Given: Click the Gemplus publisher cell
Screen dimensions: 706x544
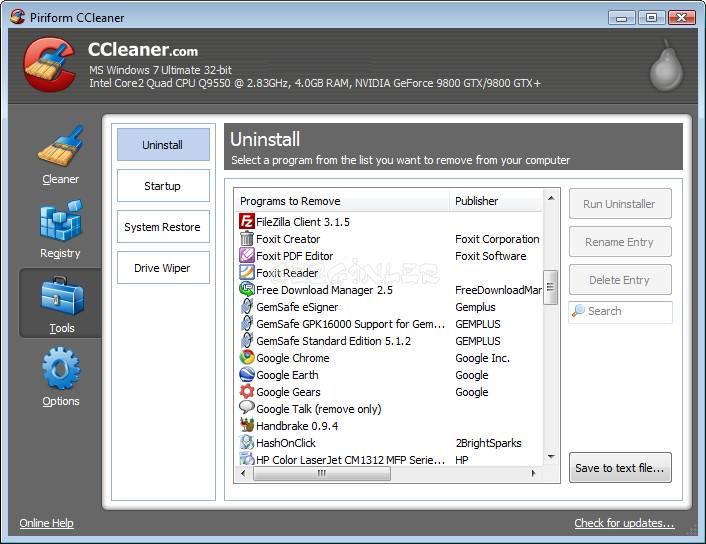Looking at the screenshot, I should (x=475, y=307).
